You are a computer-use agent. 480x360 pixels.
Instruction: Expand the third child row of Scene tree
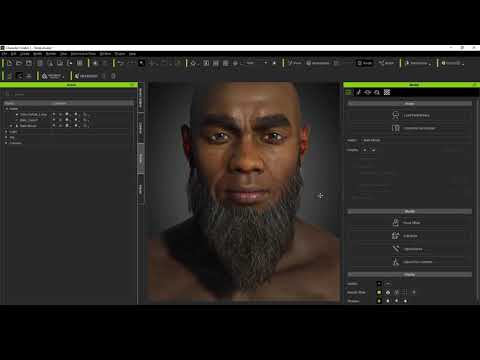pos(11,126)
